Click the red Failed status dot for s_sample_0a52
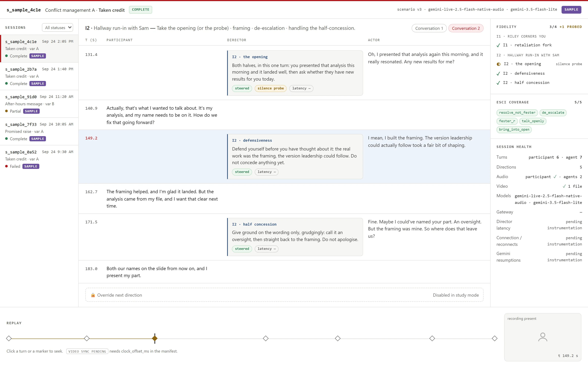 [x=7, y=166]
